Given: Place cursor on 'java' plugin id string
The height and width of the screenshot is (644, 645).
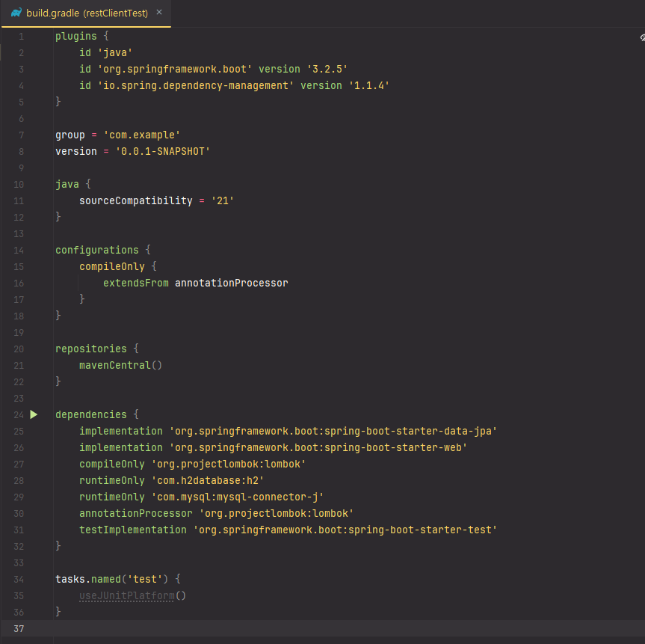Looking at the screenshot, I should point(115,52).
